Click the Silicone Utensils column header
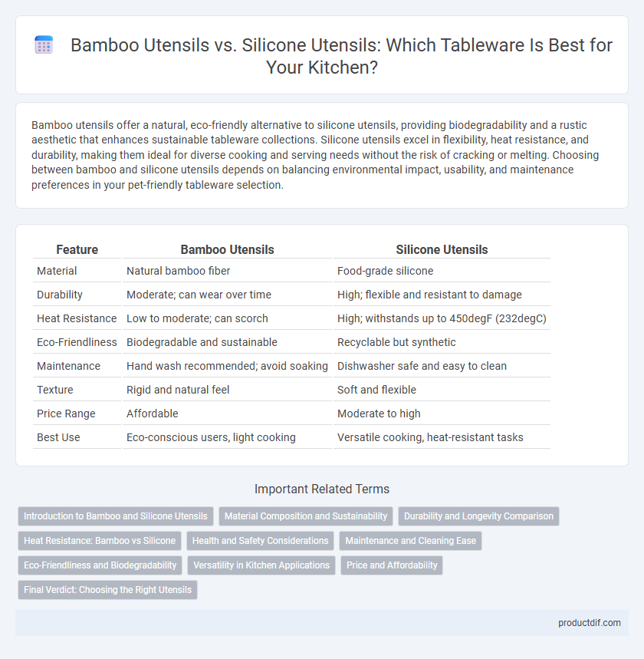 (442, 249)
